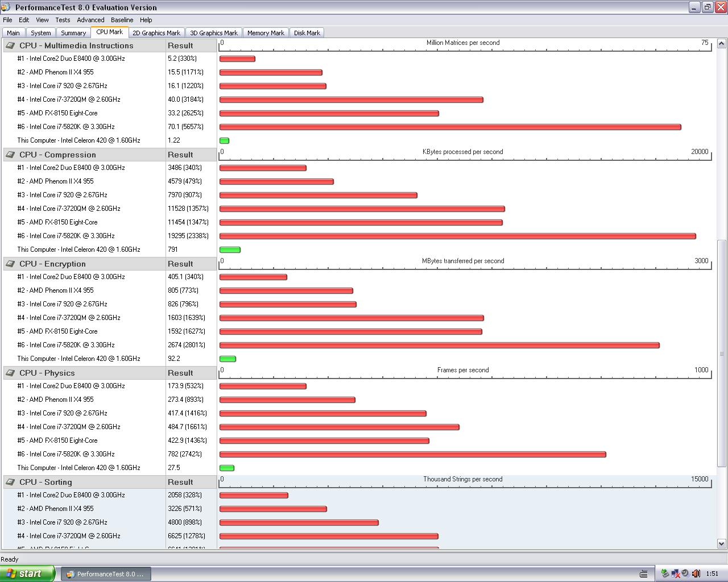Click the CPU Encryption section chip icon

tap(10, 264)
